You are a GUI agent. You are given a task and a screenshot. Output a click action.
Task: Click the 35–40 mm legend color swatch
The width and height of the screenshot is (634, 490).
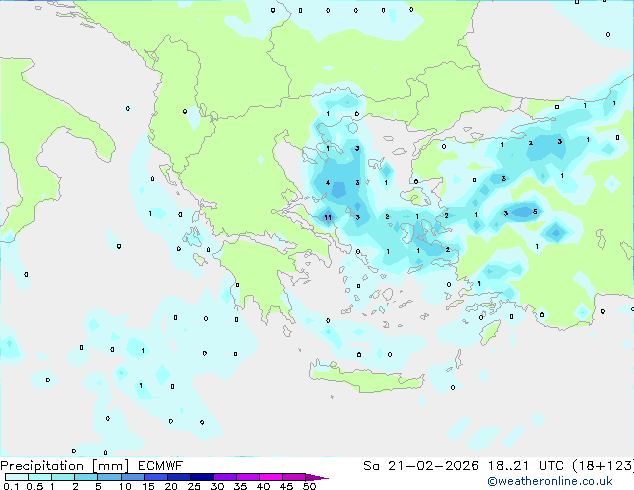coord(248,477)
